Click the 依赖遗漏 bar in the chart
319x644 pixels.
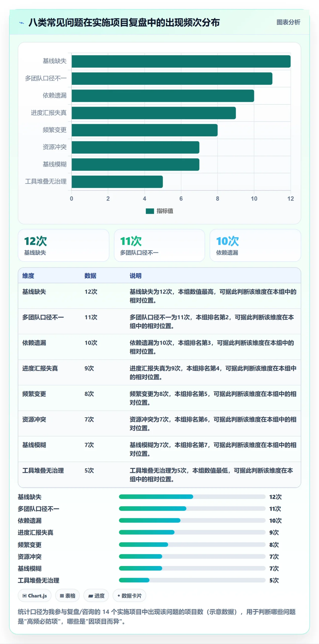(x=163, y=96)
